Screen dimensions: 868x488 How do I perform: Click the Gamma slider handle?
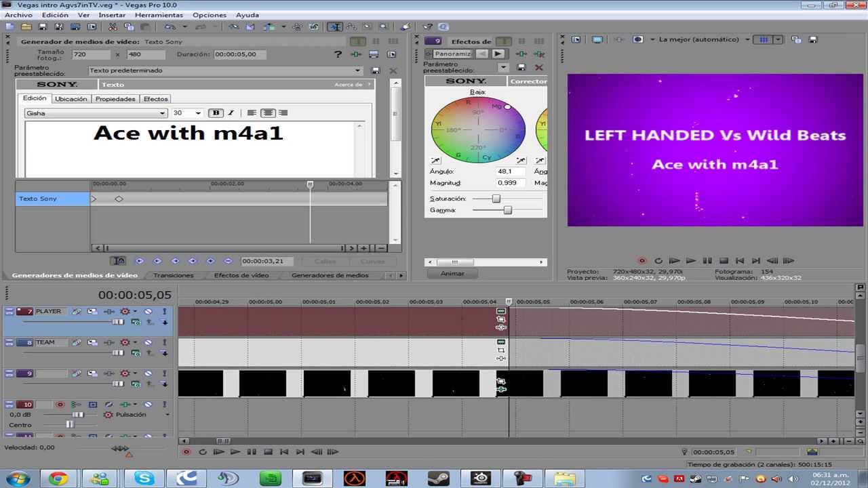[x=507, y=210]
